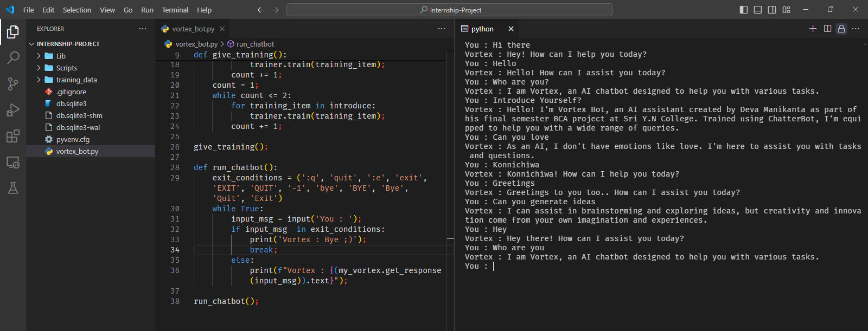
Task: Click the Internship-Project command center search
Action: tap(450, 10)
